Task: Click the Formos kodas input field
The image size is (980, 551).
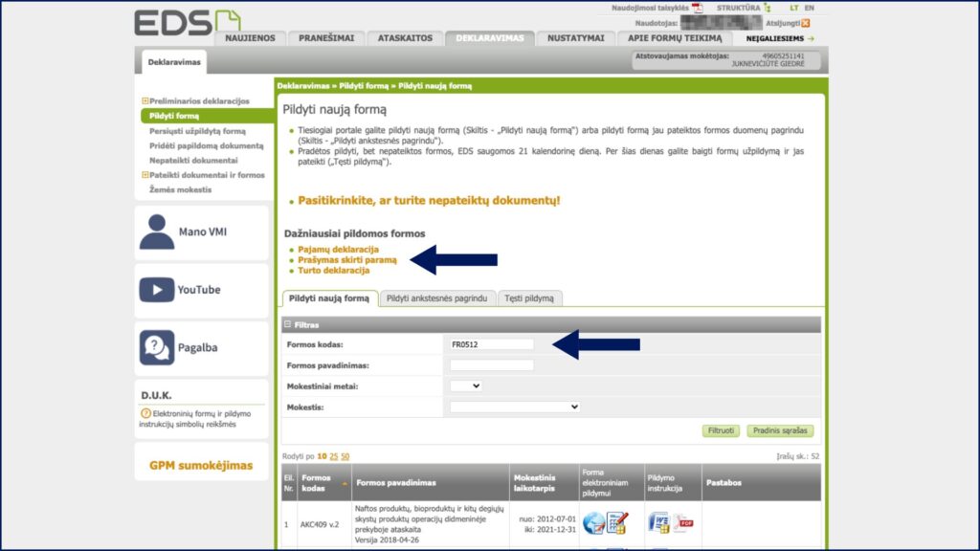Action: tap(491, 344)
